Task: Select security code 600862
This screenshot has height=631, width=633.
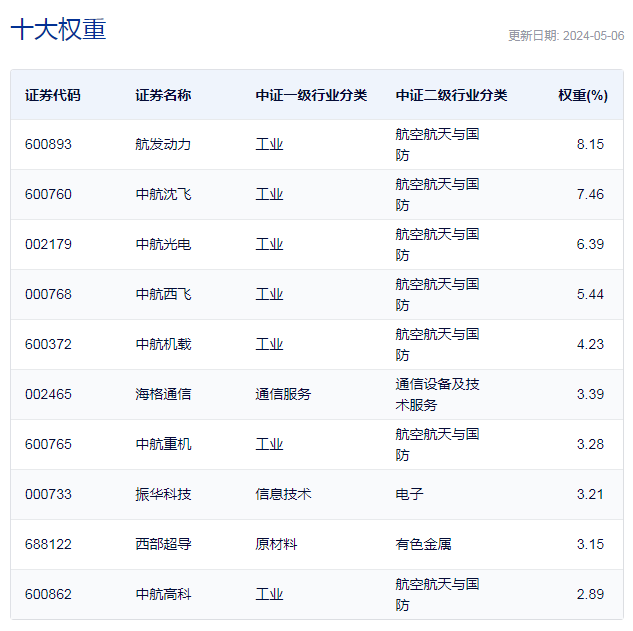Action: pos(48,594)
